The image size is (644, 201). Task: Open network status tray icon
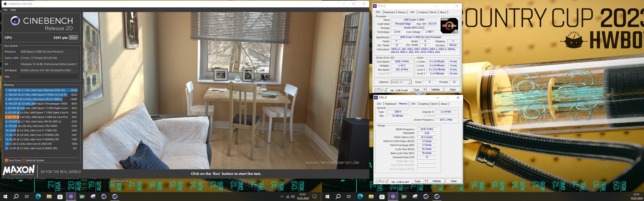[x=288, y=197]
